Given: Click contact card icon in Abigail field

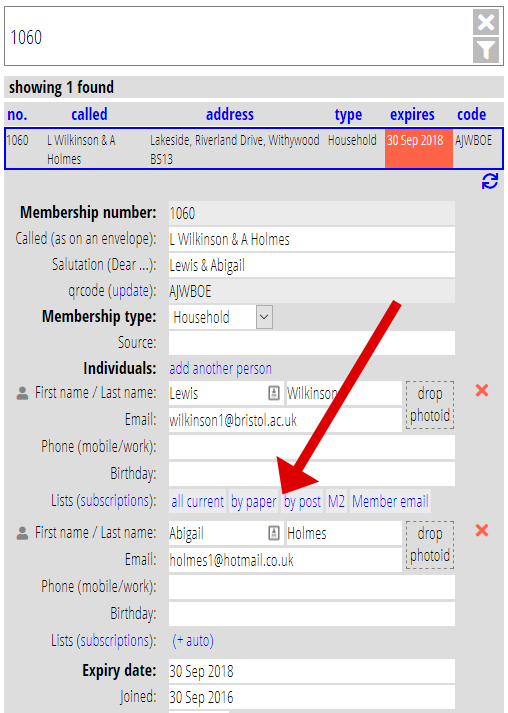Looking at the screenshot, I should pyautogui.click(x=274, y=533).
